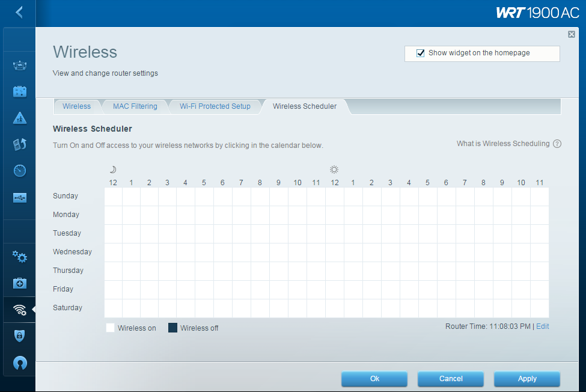Open the OpenVPN keyhole icon
Screen dimensions: 586x392
19,363
